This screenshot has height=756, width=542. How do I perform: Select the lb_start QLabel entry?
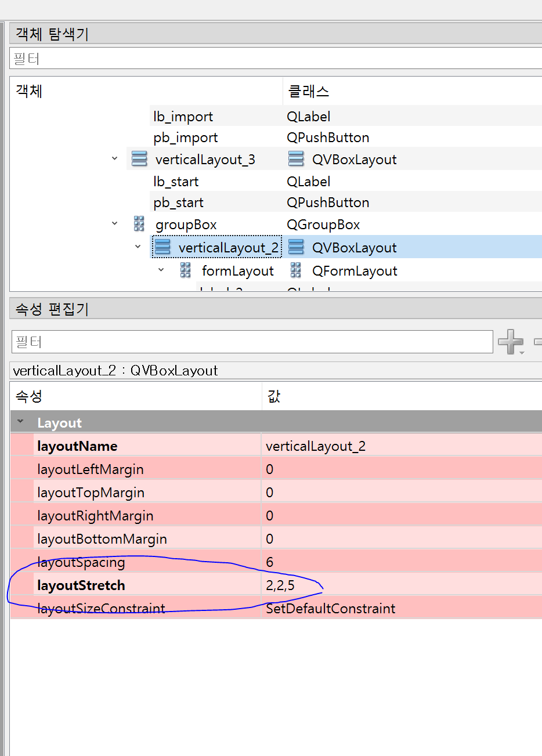(x=175, y=181)
